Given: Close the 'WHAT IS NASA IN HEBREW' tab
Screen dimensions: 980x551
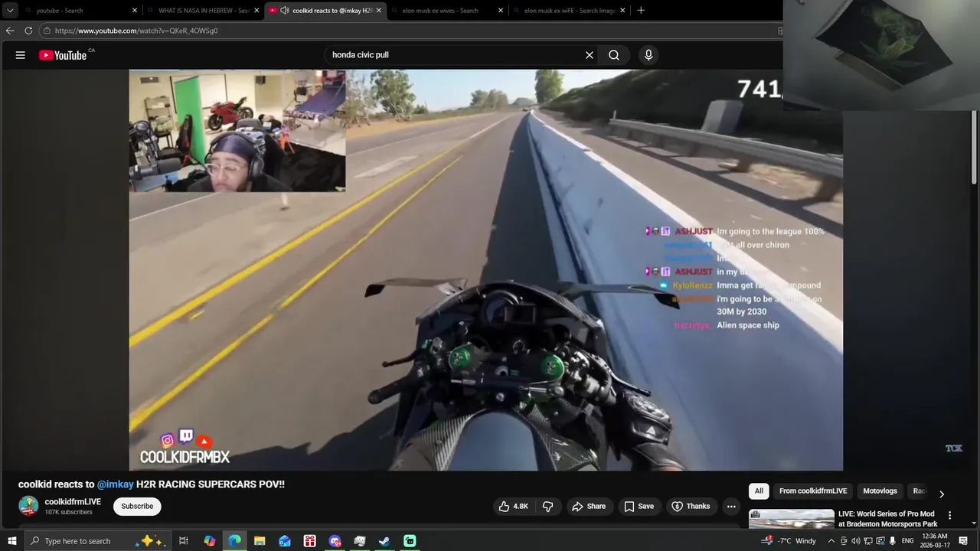Looking at the screenshot, I should 256,10.
